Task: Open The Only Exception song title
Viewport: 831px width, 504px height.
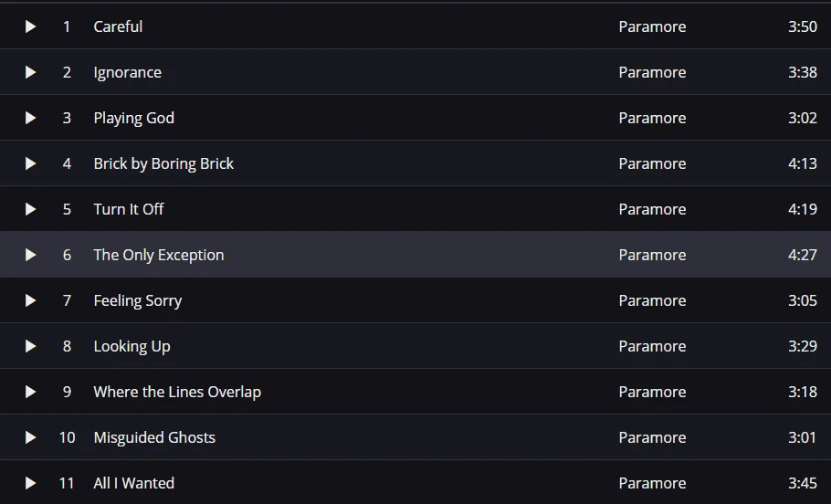Action: (x=159, y=256)
